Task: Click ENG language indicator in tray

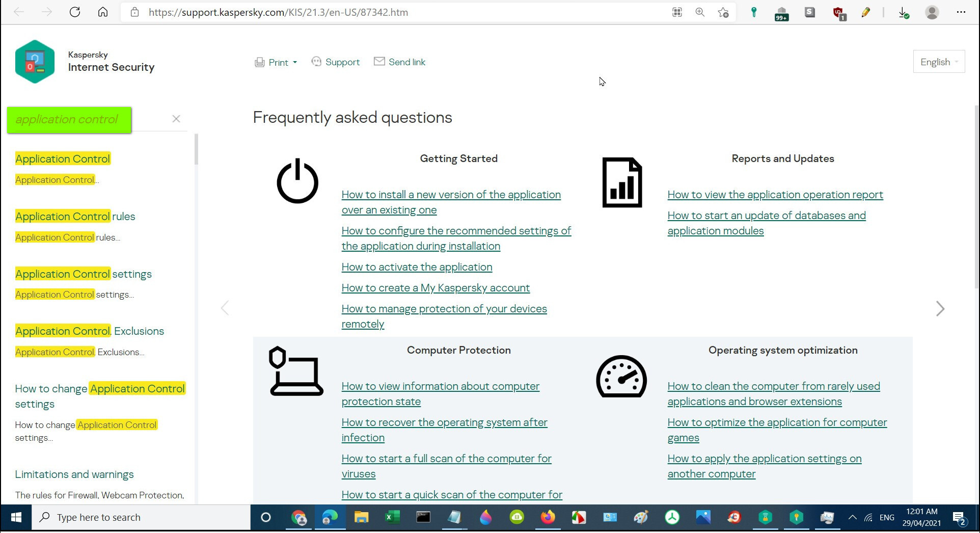Action: pos(887,518)
